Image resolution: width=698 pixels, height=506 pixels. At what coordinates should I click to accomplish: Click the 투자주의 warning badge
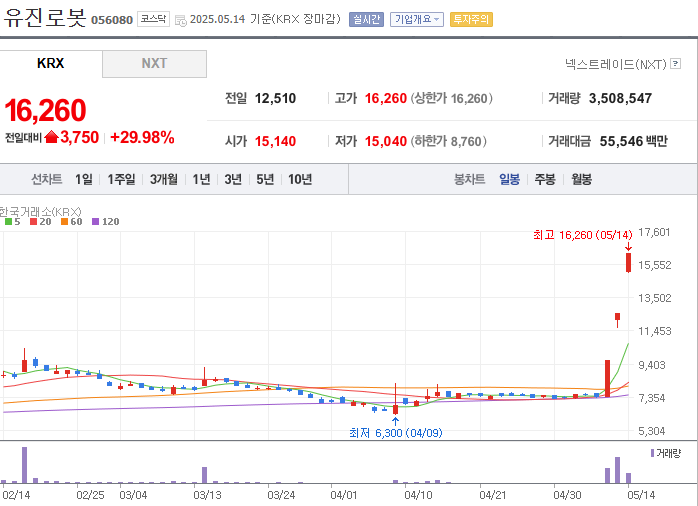(x=471, y=20)
